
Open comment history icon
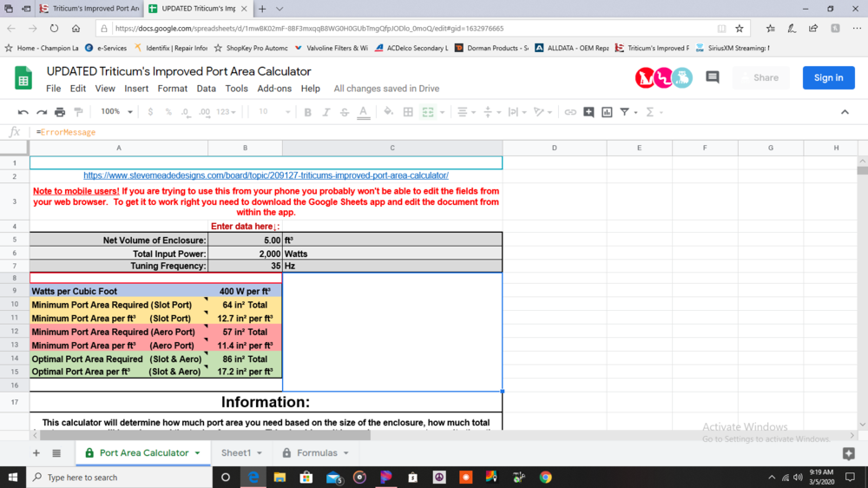point(713,77)
